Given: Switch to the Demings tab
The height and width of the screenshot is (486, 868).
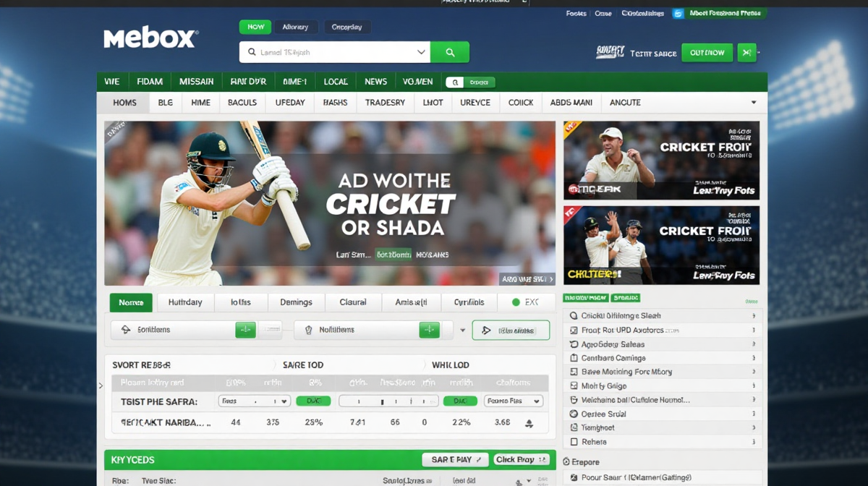Looking at the screenshot, I should tap(296, 302).
